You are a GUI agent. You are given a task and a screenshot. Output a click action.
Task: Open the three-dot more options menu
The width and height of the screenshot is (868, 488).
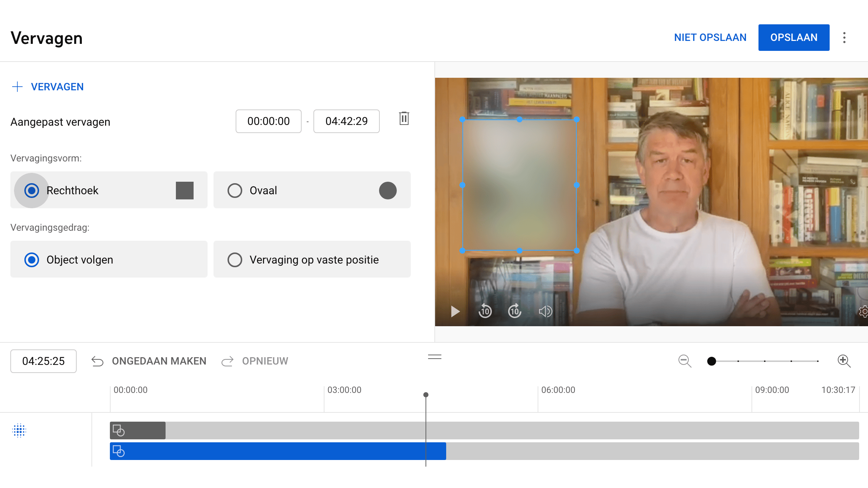pyautogui.click(x=844, y=38)
